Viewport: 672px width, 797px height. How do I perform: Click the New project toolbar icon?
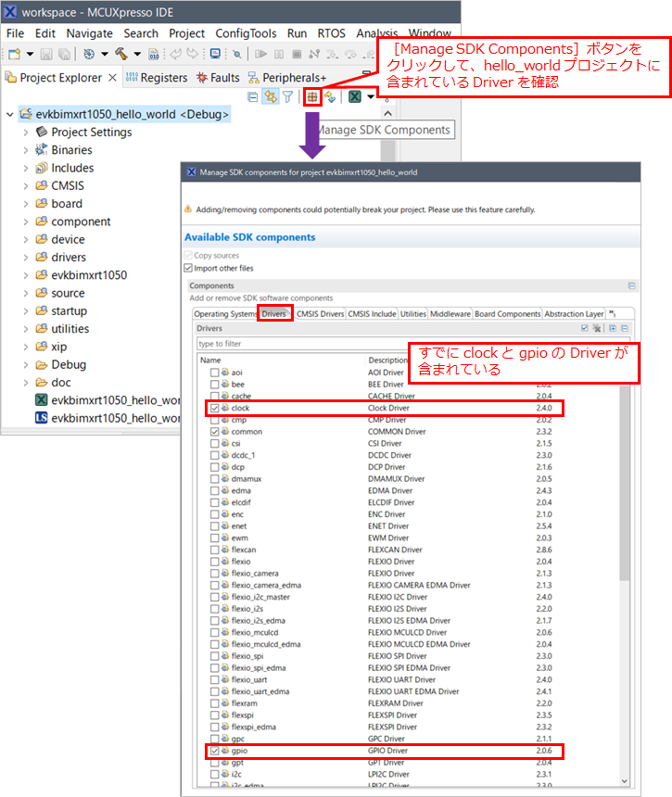[x=14, y=54]
